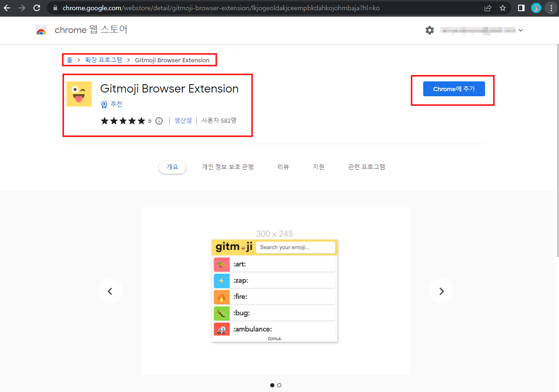Click the 추천 badge icon
The image size is (559, 392).
pos(104,105)
